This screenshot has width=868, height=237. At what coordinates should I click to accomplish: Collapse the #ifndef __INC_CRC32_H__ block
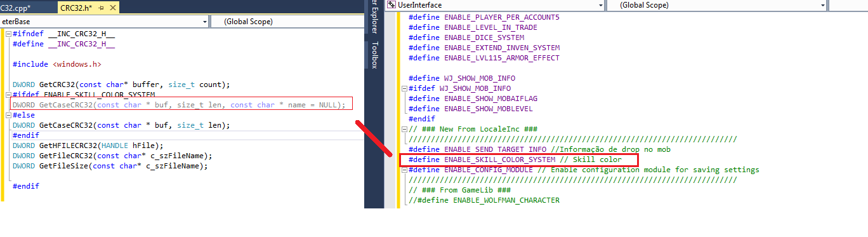coord(8,34)
